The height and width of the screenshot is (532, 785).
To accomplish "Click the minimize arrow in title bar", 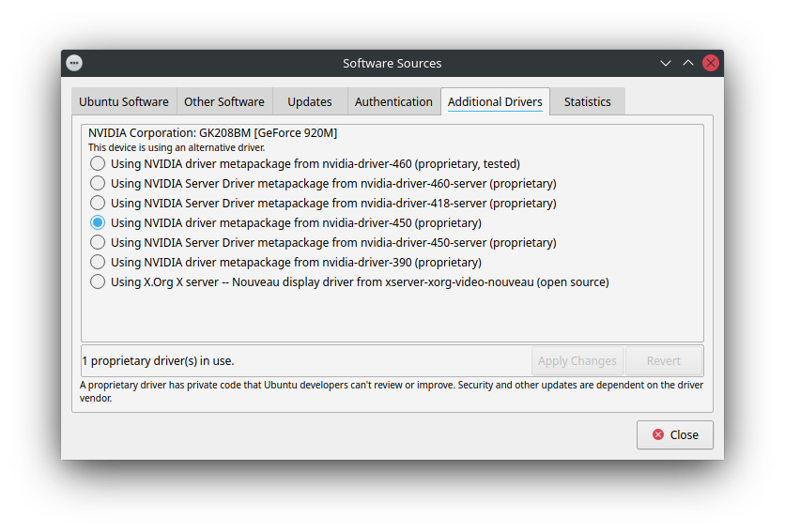I will coord(666,63).
